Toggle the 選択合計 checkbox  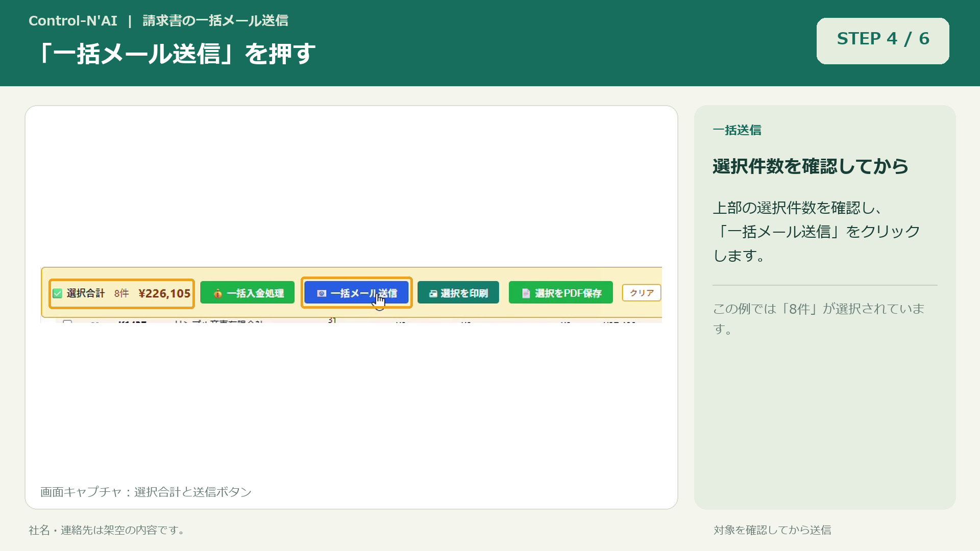tap(58, 293)
